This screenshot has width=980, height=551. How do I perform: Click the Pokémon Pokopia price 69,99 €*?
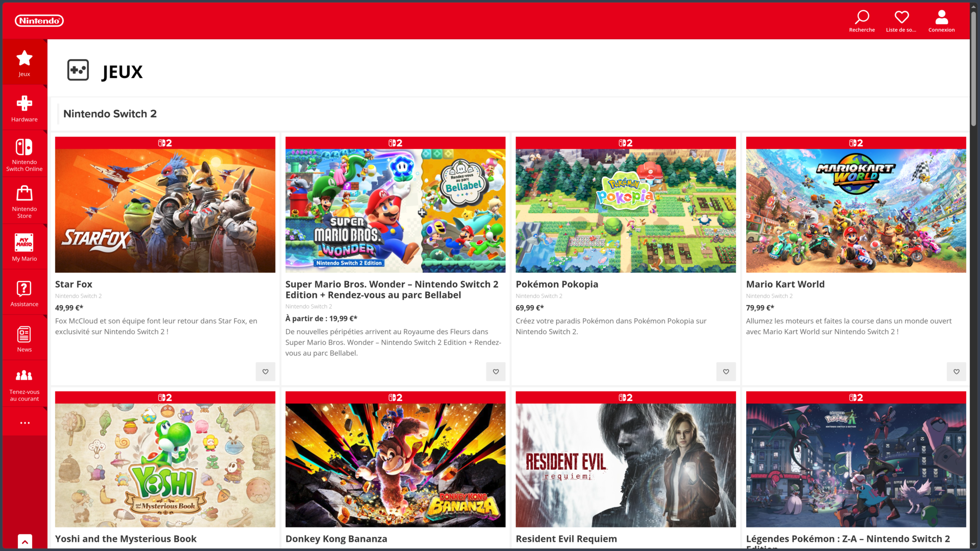pos(529,308)
